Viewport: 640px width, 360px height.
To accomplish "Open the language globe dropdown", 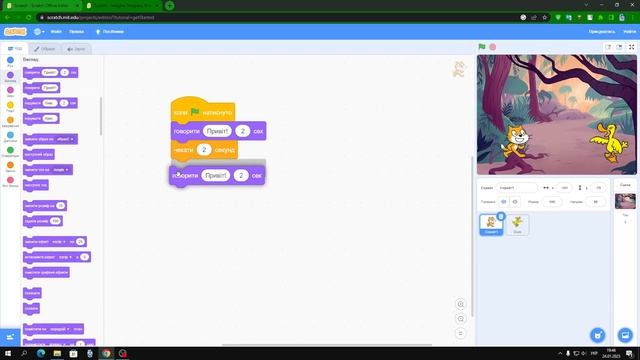I will 39,31.
